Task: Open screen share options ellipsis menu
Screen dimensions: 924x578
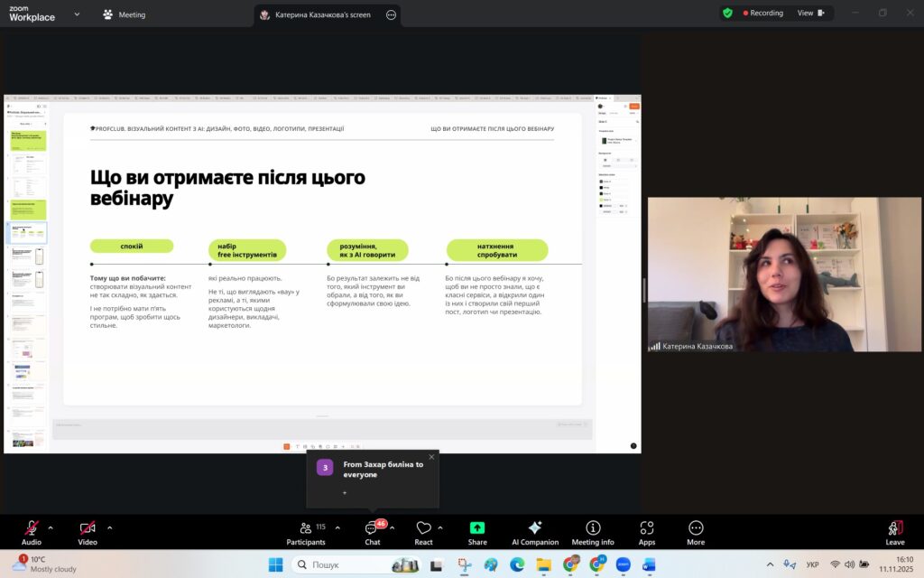Action: pos(391,14)
